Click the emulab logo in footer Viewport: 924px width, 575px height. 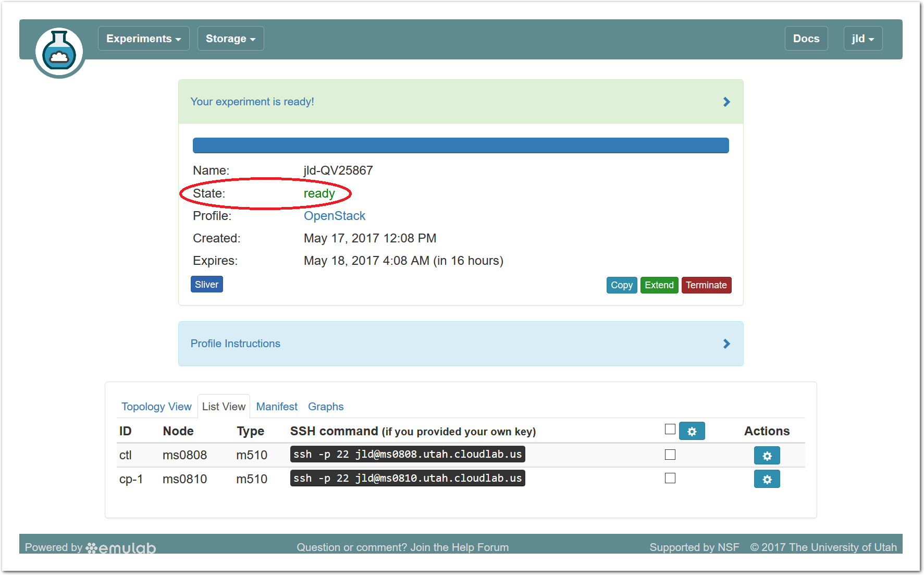pos(121,547)
